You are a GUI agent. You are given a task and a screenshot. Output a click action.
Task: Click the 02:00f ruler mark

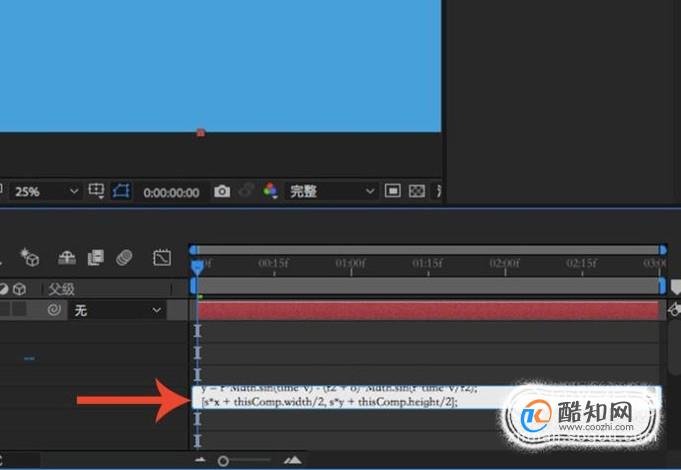[x=504, y=263]
